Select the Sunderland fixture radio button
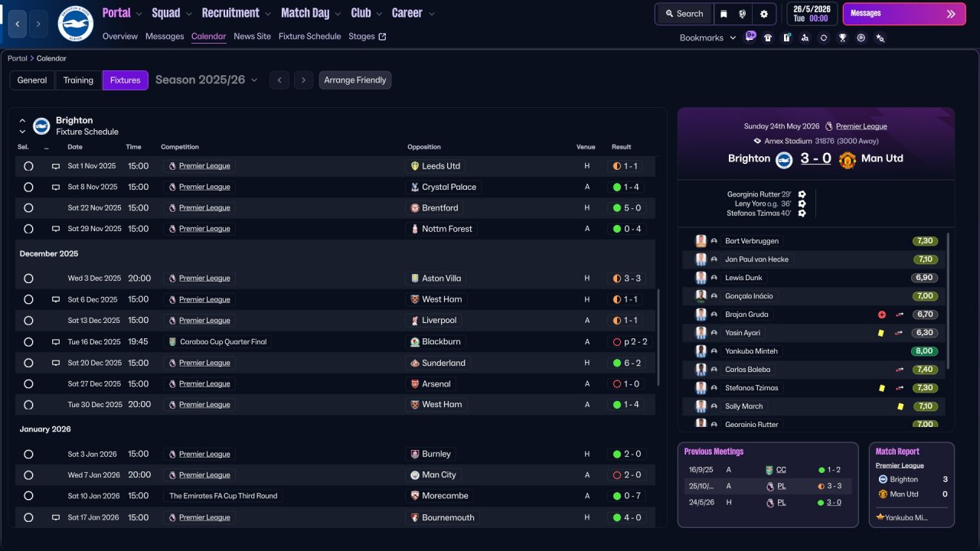 (28, 363)
